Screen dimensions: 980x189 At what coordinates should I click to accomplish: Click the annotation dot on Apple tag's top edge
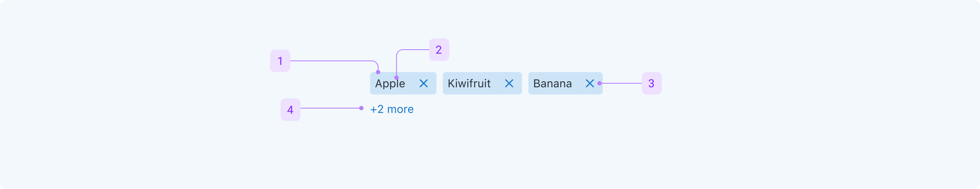click(378, 72)
